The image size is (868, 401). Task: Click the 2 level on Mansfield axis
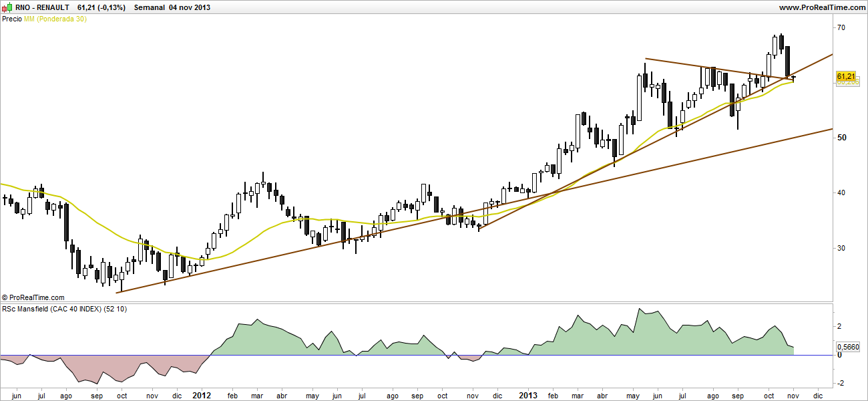(839, 326)
